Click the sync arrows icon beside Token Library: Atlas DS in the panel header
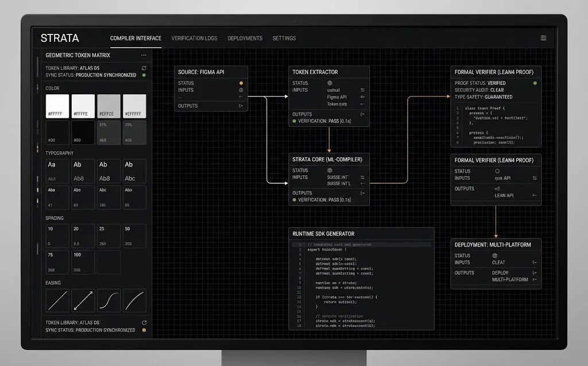The image size is (588, 366). pyautogui.click(x=144, y=68)
